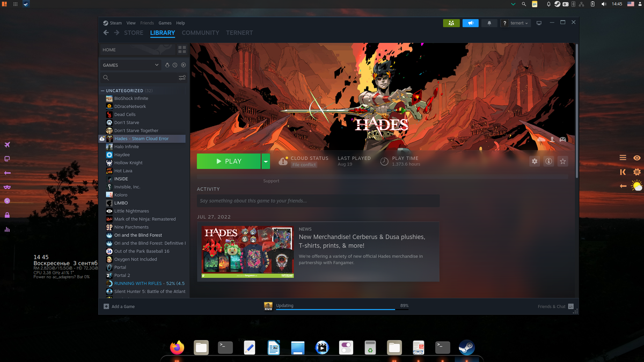Add Hades to favorites with star icon

tap(562, 161)
